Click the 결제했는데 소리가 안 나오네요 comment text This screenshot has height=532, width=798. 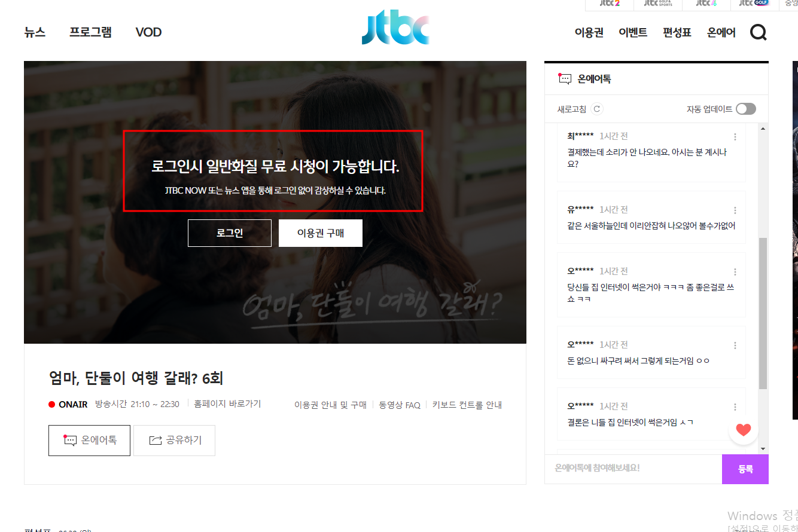[647, 158]
